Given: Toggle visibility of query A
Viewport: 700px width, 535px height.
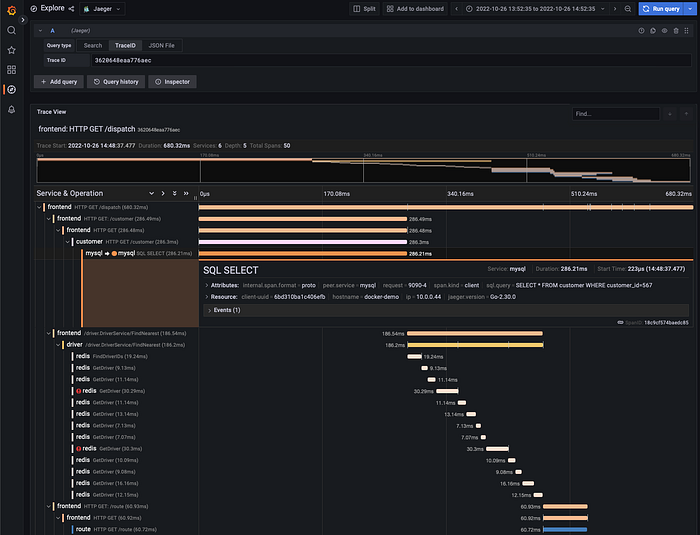Looking at the screenshot, I should pyautogui.click(x=664, y=31).
